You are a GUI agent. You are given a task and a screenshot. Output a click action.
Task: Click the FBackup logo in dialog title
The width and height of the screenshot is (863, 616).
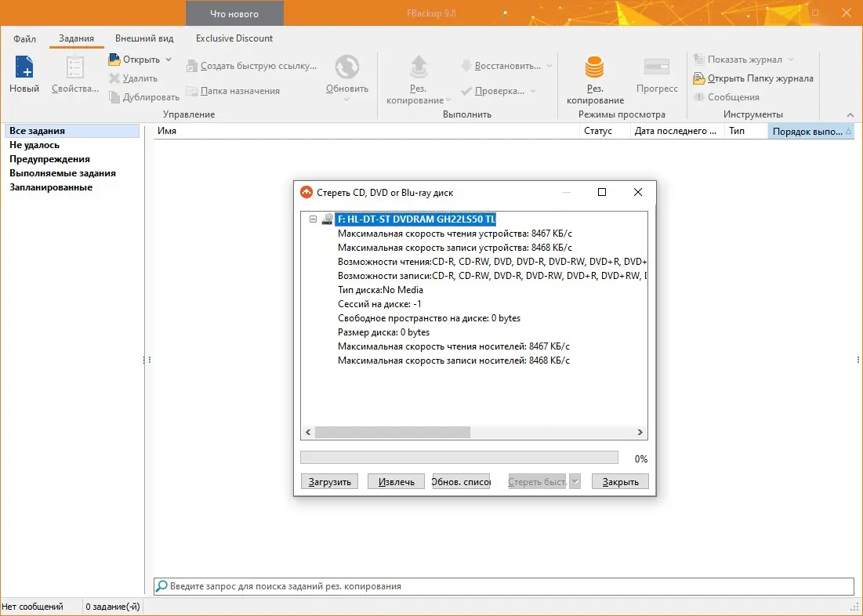coord(306,192)
